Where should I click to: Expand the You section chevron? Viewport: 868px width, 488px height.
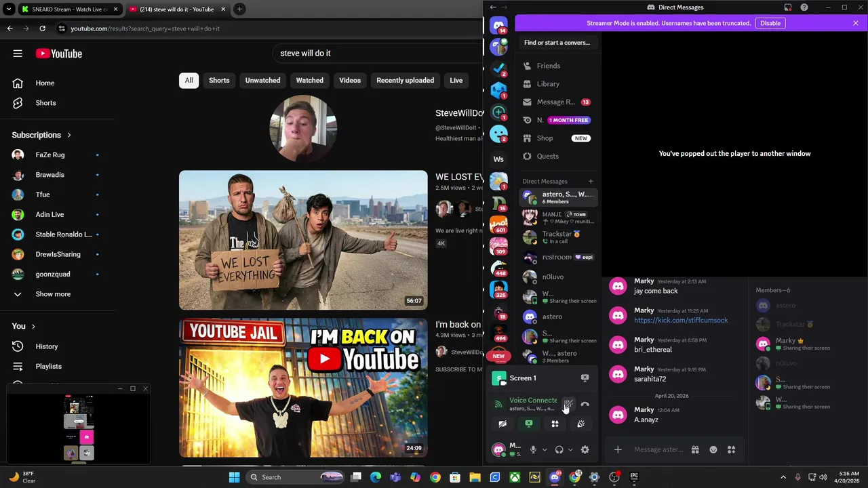click(x=33, y=326)
